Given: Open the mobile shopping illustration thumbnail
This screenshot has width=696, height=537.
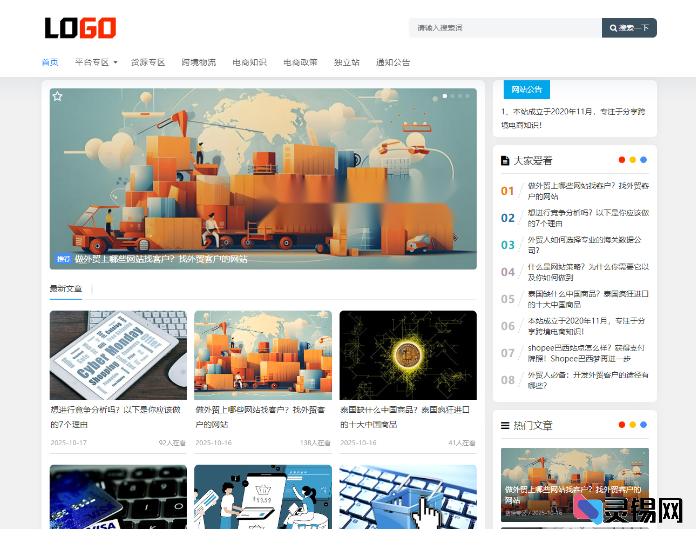Looking at the screenshot, I should (263, 497).
